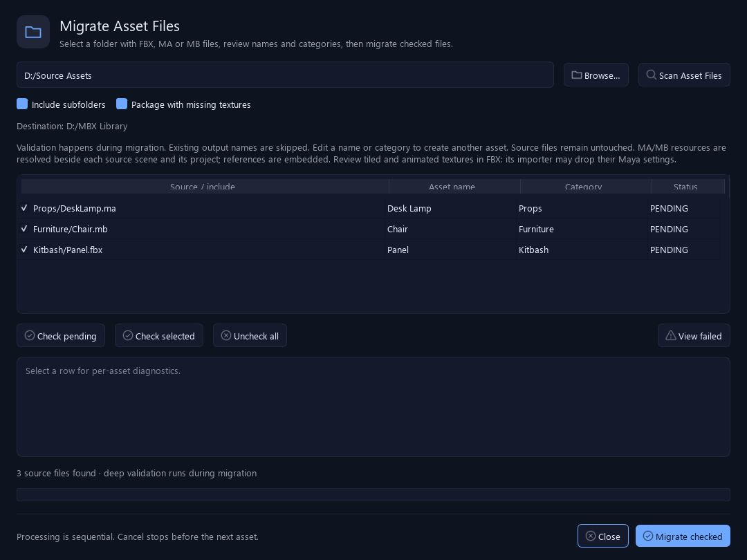This screenshot has width=747, height=560.
Task: Click the folder icon in Browse button
Action: coord(576,75)
